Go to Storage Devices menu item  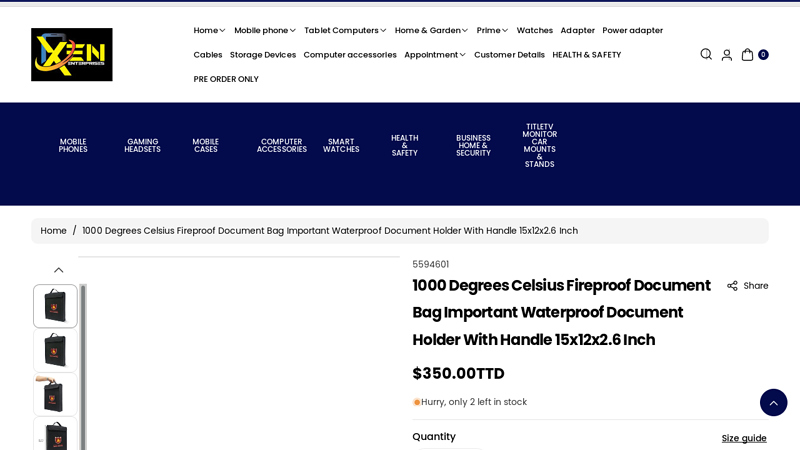263,55
